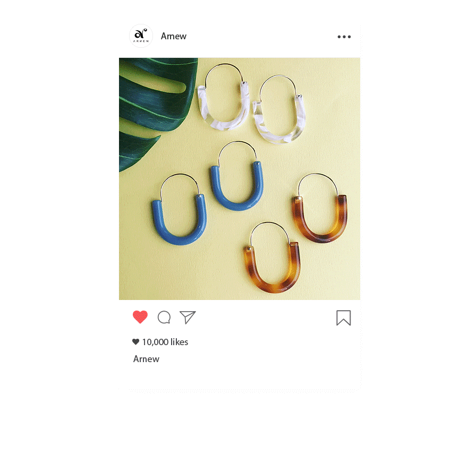The width and height of the screenshot is (476, 463).
Task: Click the right tortoiseshell earring
Action: click(319, 208)
